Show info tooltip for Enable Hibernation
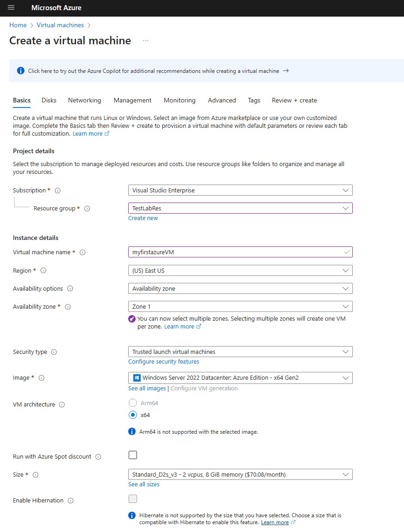This screenshot has width=404, height=532. click(71, 501)
